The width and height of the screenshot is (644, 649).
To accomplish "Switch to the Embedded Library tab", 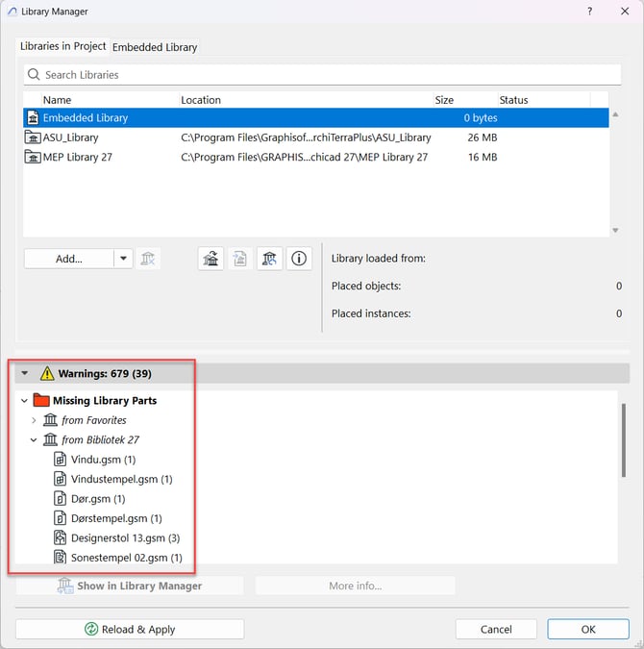I will (x=155, y=46).
